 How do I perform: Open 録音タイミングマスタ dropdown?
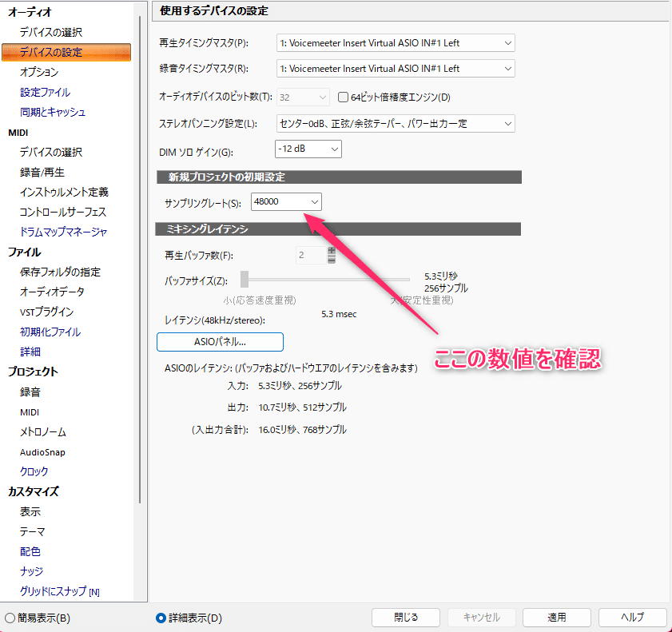396,69
